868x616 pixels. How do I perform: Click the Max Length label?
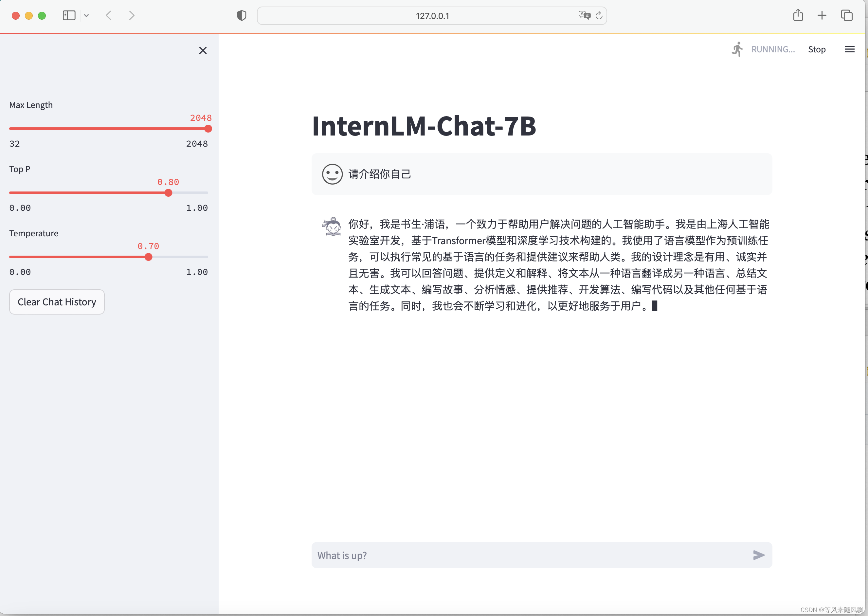31,105
